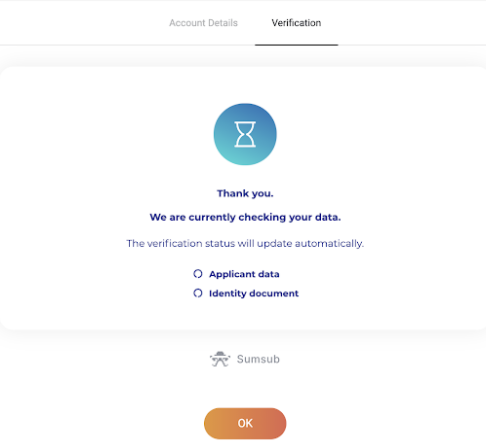Click the word 'Verification' in the tab bar
The image size is (486, 446).
296,23
